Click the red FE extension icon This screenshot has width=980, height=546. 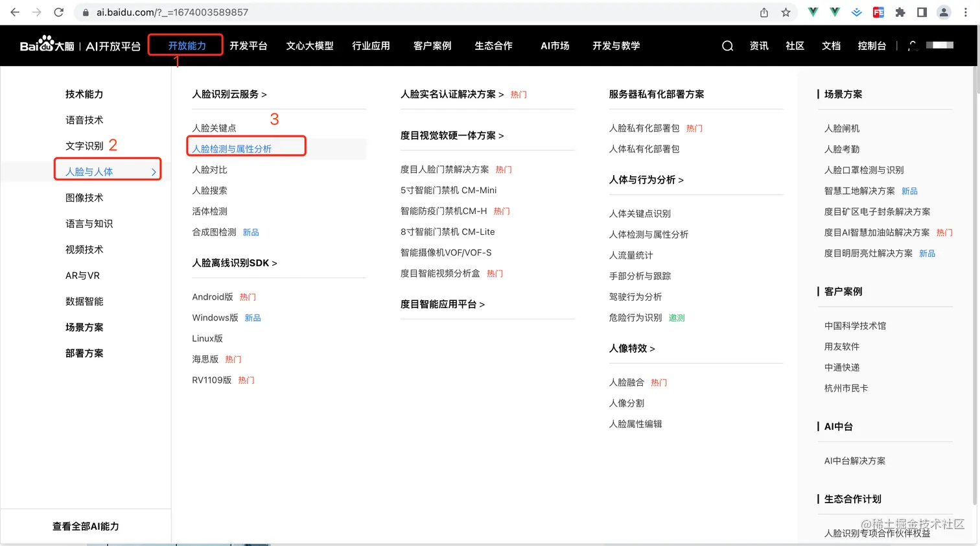[x=878, y=12]
